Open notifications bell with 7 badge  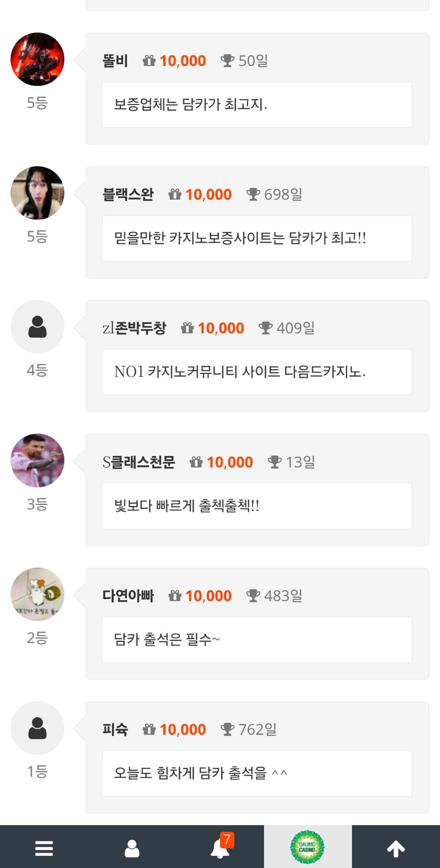click(x=221, y=848)
